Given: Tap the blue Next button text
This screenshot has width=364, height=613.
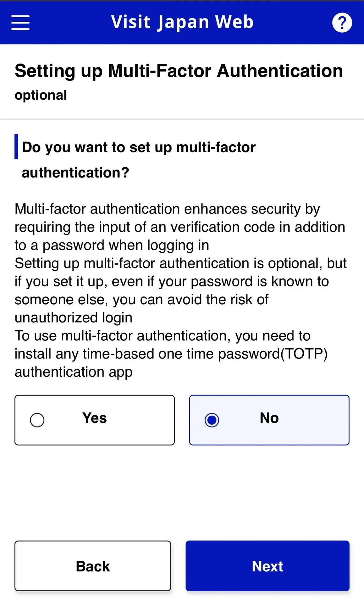Looking at the screenshot, I should pyautogui.click(x=268, y=566).
